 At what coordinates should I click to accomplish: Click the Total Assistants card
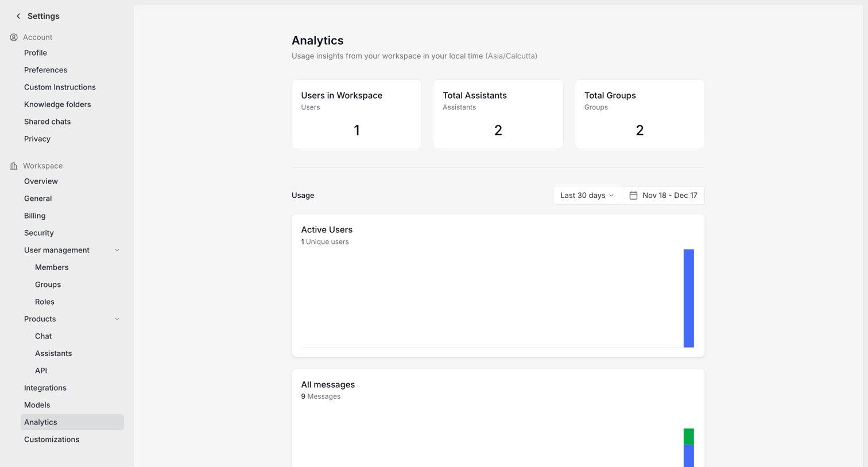click(498, 114)
